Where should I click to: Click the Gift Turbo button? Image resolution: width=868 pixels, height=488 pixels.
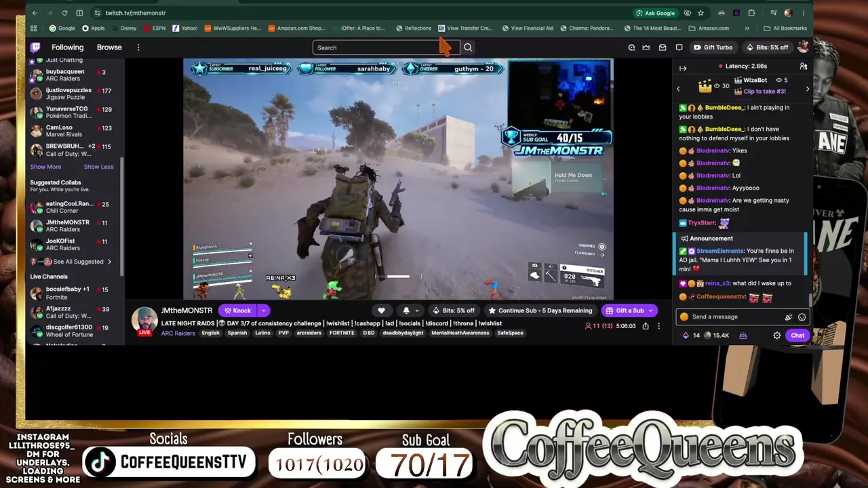[x=713, y=47]
